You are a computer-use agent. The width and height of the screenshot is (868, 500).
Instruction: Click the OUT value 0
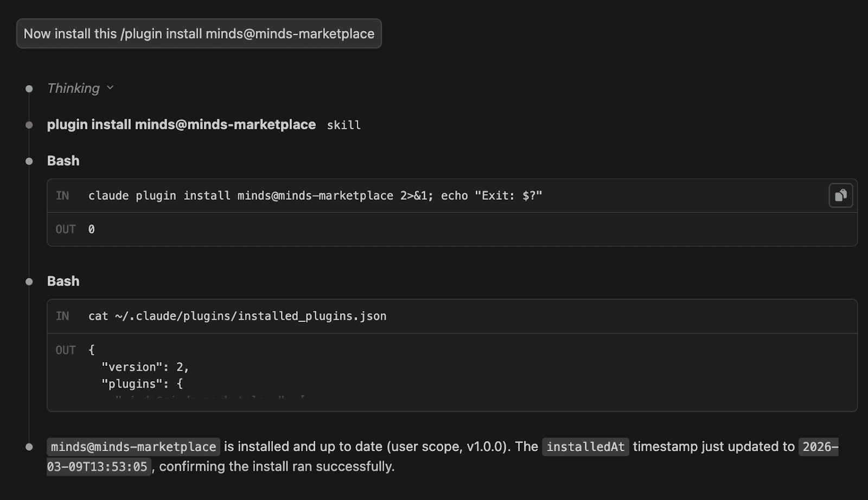[91, 229]
